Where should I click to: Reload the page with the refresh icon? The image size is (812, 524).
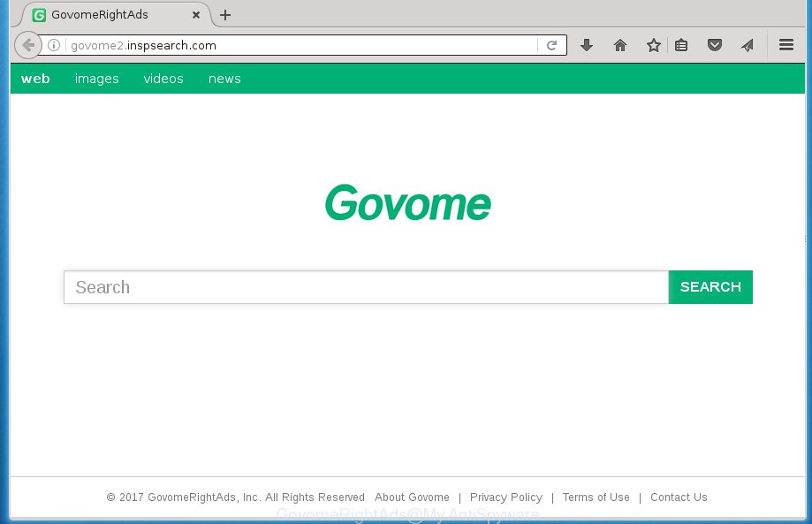(x=552, y=46)
